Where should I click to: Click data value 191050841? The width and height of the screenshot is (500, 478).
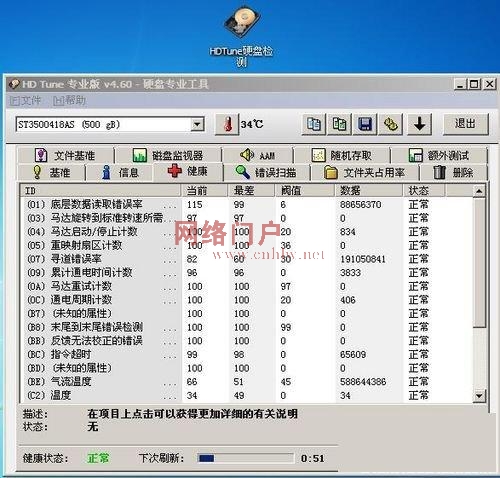363,259
